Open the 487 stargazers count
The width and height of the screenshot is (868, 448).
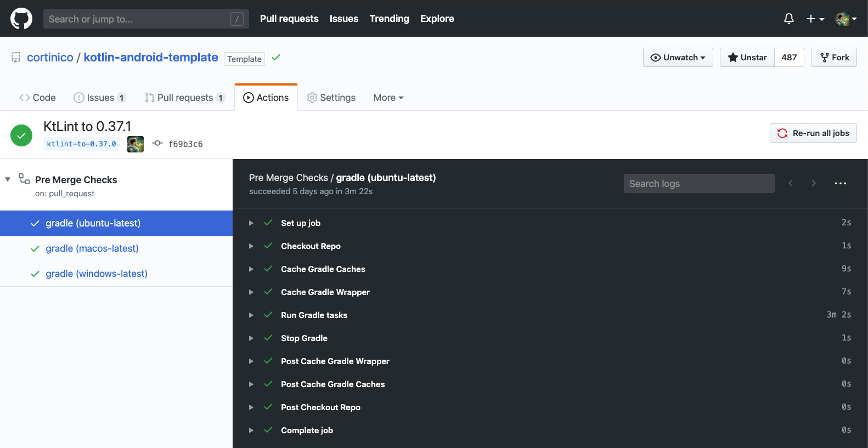click(789, 57)
